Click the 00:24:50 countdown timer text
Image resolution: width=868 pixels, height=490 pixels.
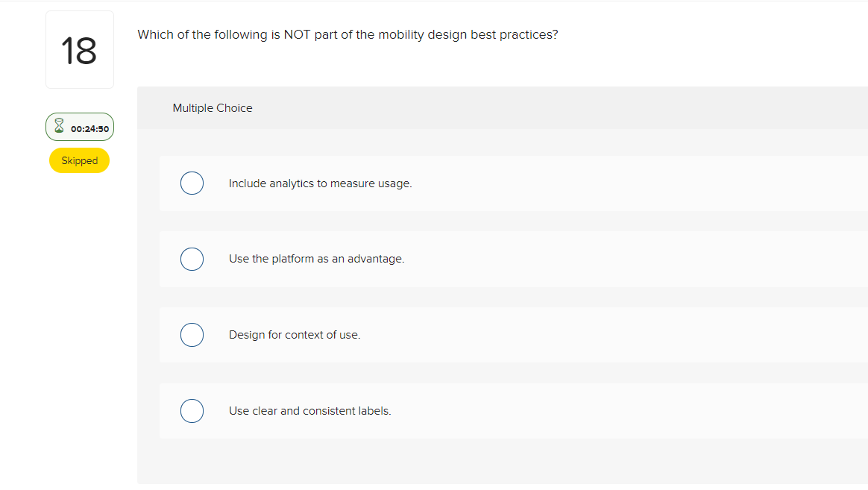pyautogui.click(x=89, y=129)
